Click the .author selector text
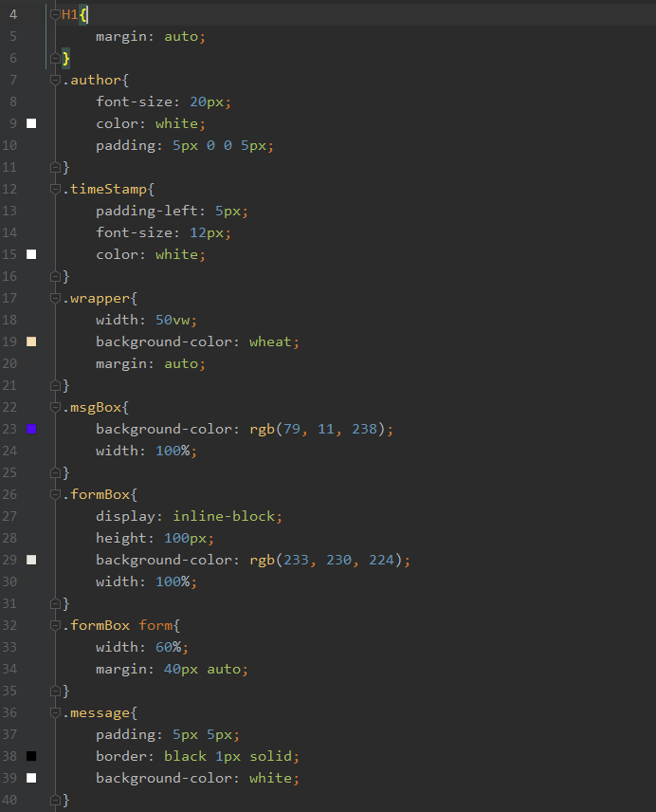 (92, 81)
